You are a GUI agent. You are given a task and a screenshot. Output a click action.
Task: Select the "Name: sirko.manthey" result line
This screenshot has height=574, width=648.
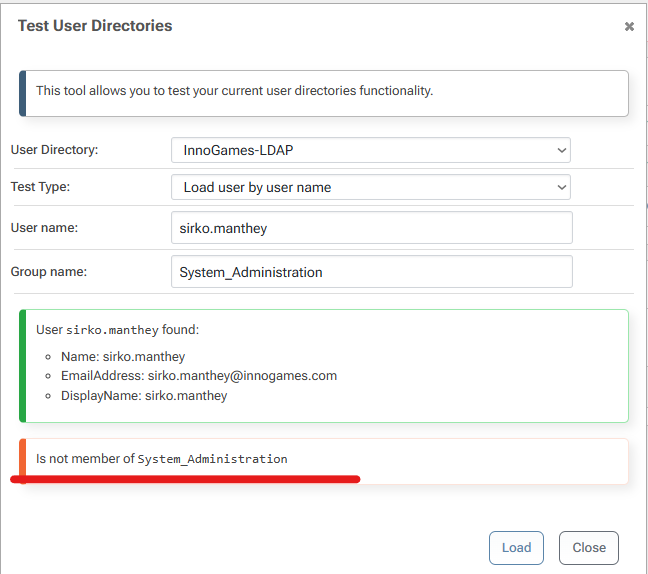coord(122,356)
